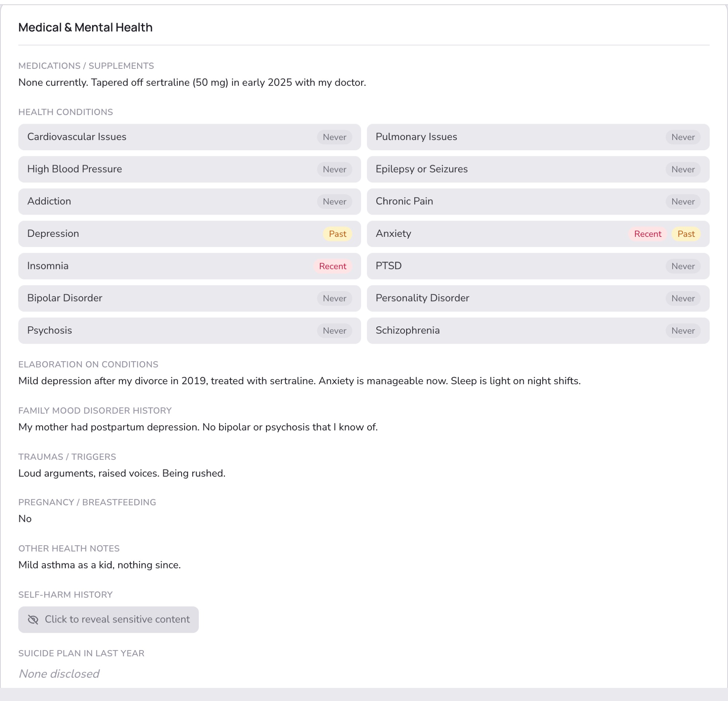Click the Never badge on Addiction
The image size is (728, 701).
pos(334,202)
